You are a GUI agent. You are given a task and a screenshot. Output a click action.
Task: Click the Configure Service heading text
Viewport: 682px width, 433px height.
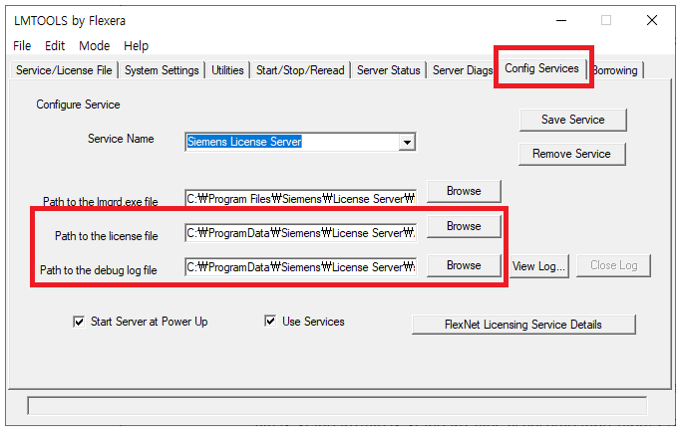coord(78,104)
